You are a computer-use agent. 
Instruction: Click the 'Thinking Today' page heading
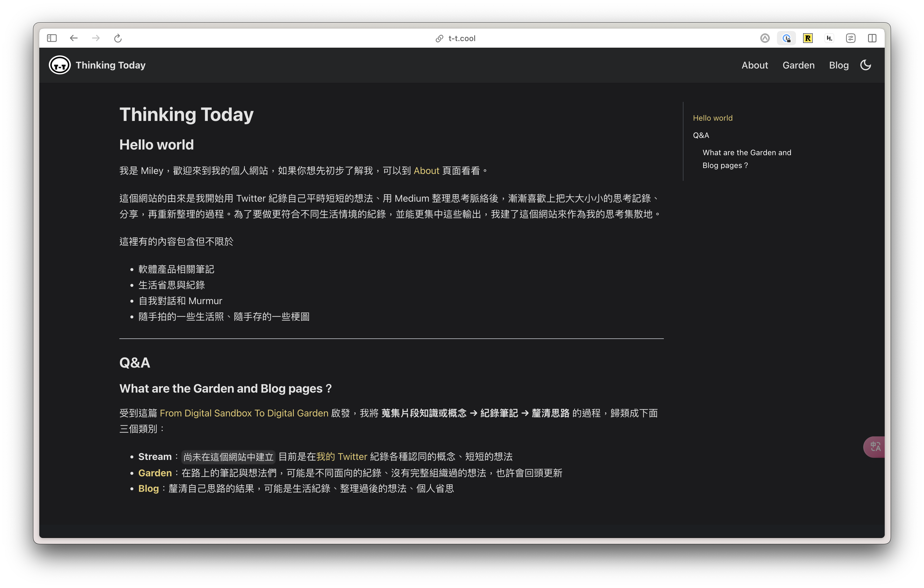186,114
